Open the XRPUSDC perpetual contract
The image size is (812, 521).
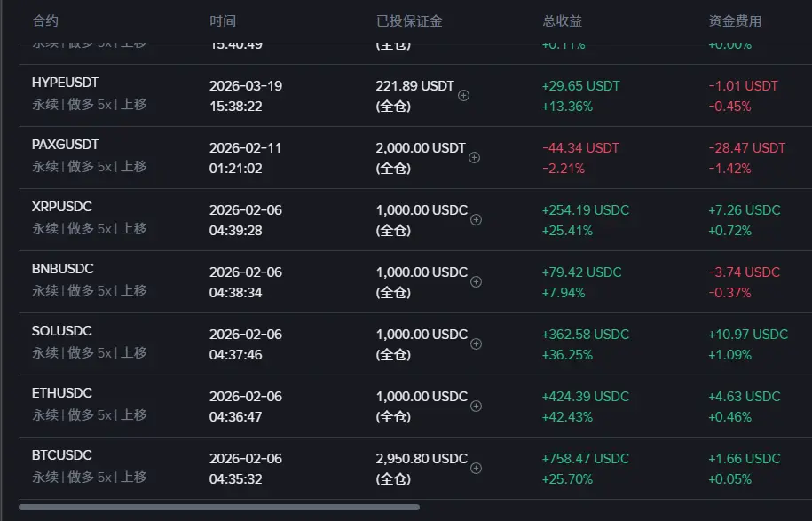pyautogui.click(x=62, y=207)
